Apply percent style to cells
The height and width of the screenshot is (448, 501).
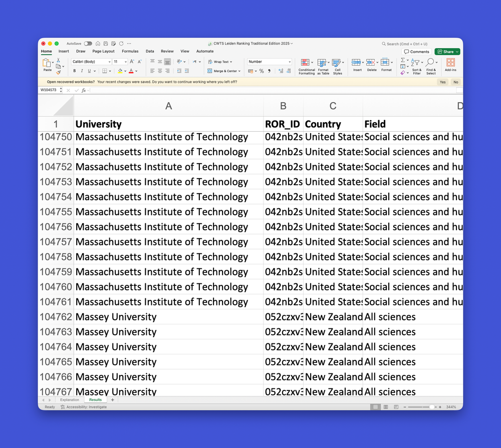click(262, 71)
